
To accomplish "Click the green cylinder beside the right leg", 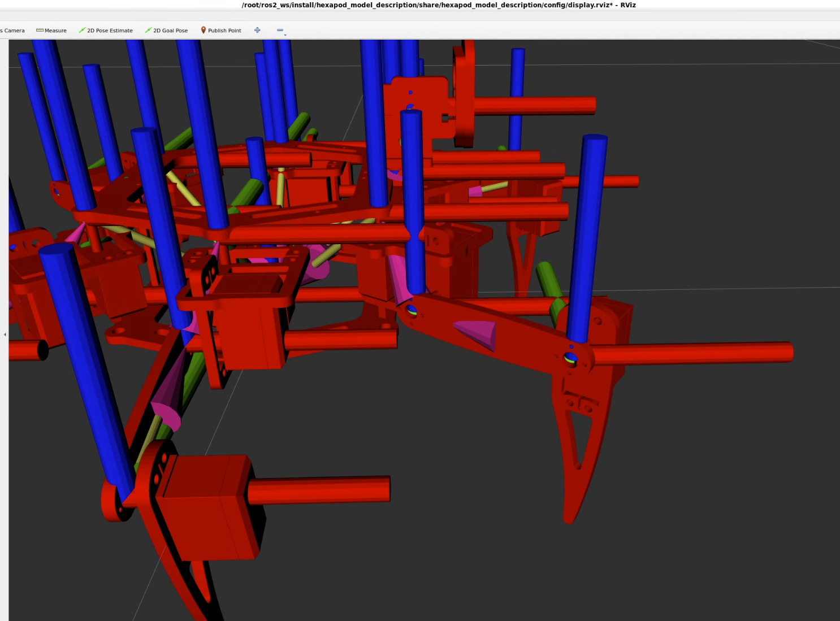I will point(549,283).
